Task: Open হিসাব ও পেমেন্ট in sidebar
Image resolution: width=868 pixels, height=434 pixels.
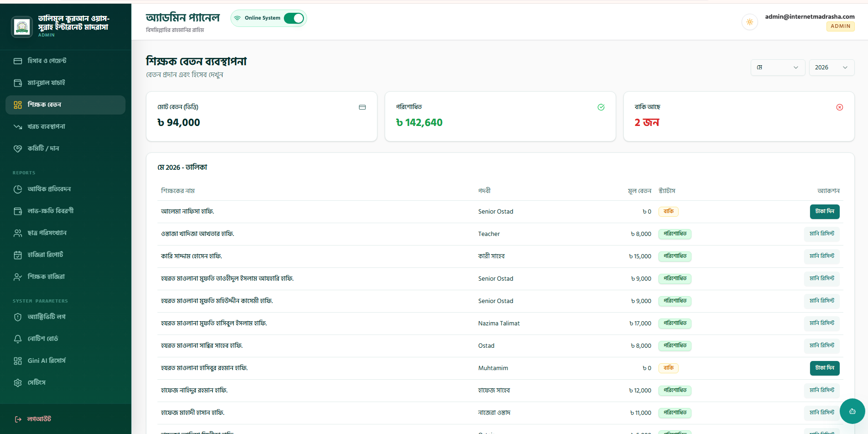Action: click(x=65, y=61)
